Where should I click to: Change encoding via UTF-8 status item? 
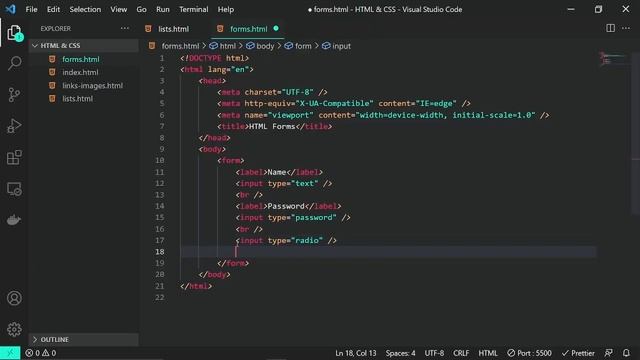point(434,353)
